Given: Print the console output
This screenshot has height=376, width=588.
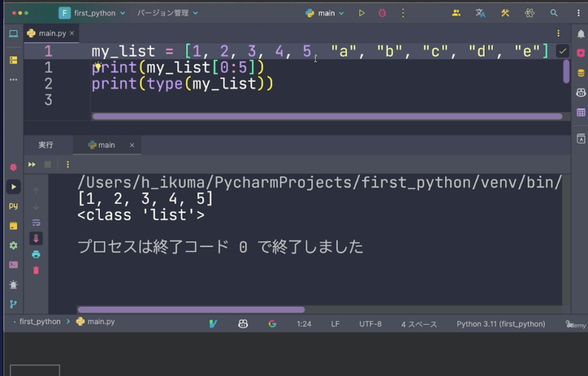Looking at the screenshot, I should click(x=36, y=255).
